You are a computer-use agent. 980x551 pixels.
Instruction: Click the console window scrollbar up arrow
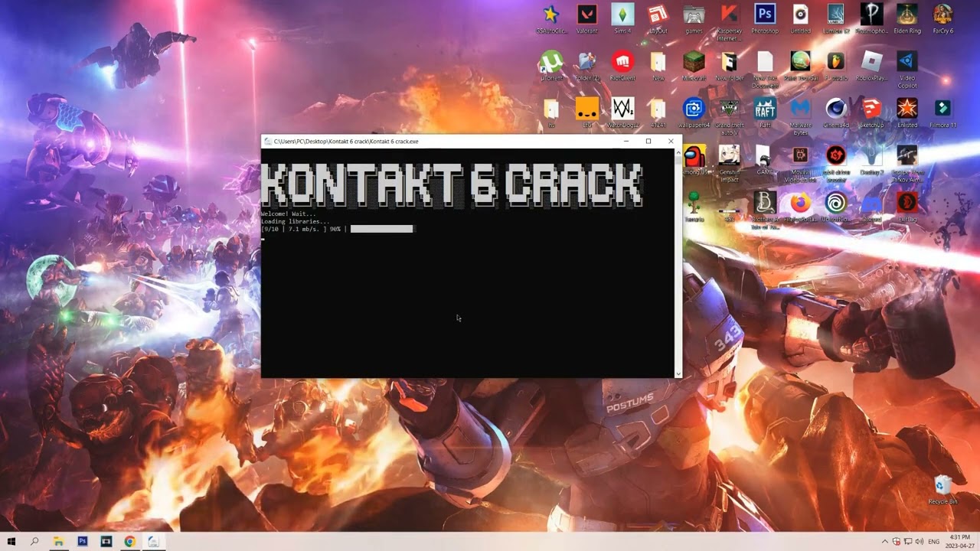pyautogui.click(x=678, y=152)
